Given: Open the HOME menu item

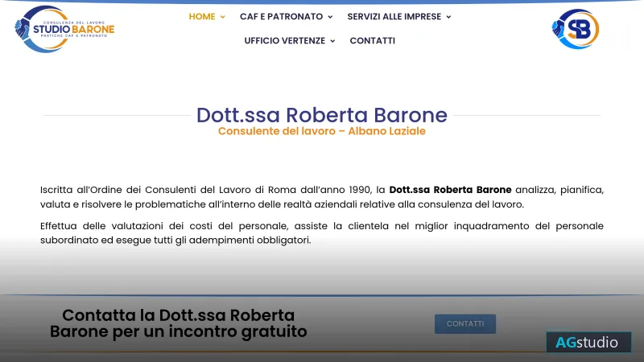Looking at the screenshot, I should pos(202,17).
